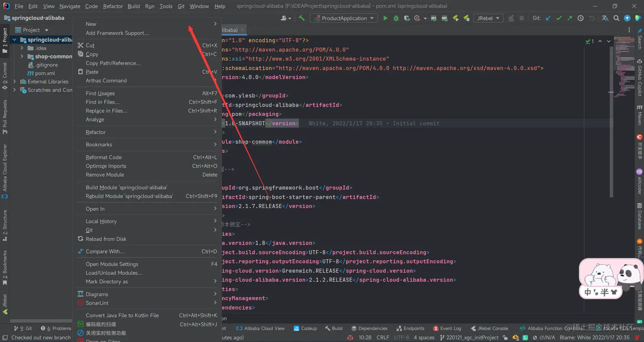The image size is (644, 342).
Task: Collapse the springcloud-alibaba root node
Action: [14, 40]
